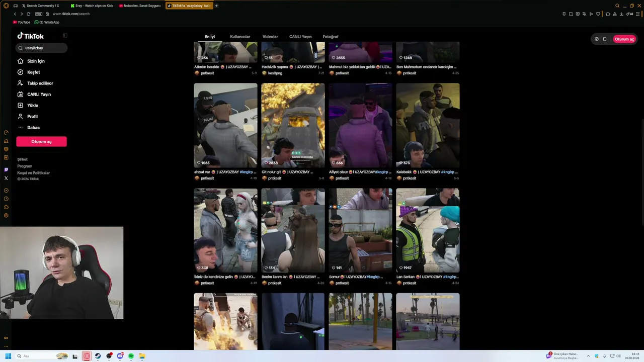Viewport: 644px width, 362px height.
Task: Open the 'Lan Serkan' video thumbnail
Action: (428, 230)
